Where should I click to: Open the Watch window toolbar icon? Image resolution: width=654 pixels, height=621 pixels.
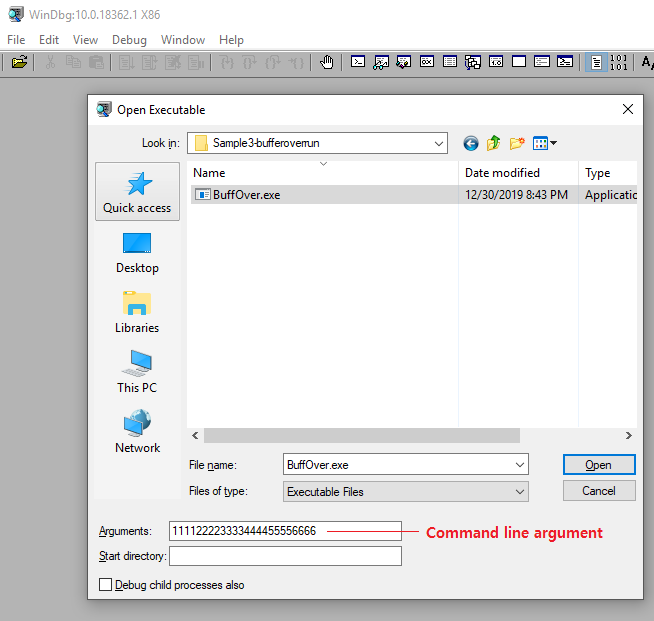(x=381, y=62)
